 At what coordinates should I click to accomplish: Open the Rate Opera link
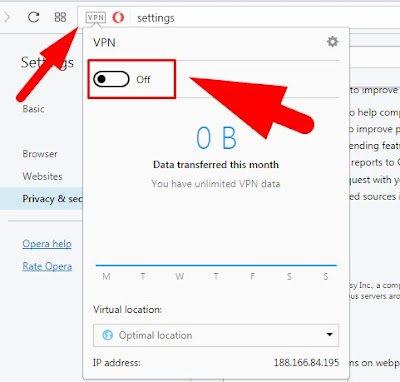point(47,266)
